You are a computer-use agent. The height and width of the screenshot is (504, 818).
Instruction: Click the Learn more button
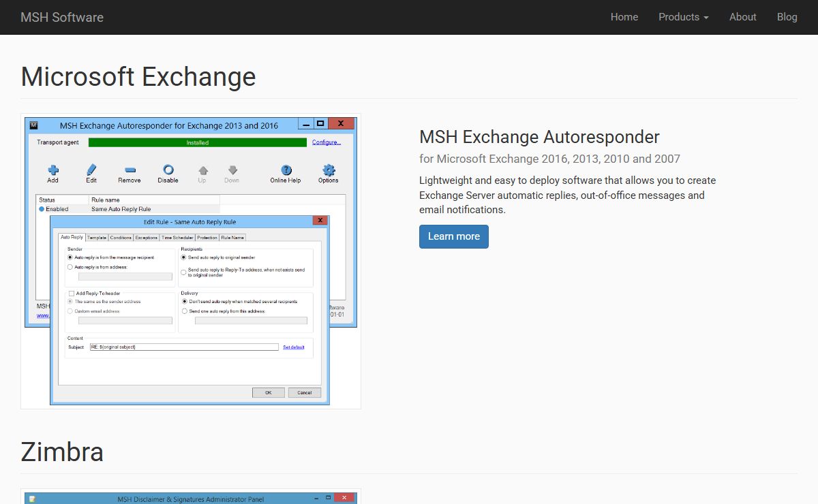(454, 236)
